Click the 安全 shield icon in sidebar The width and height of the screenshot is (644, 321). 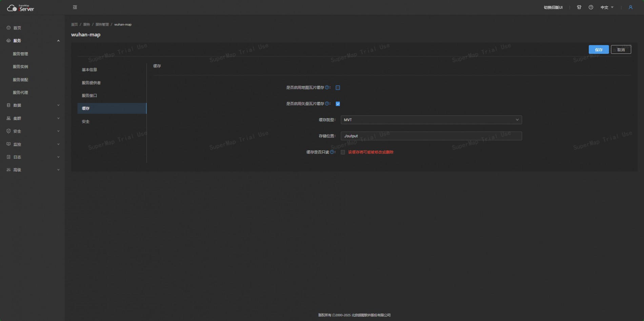point(8,131)
